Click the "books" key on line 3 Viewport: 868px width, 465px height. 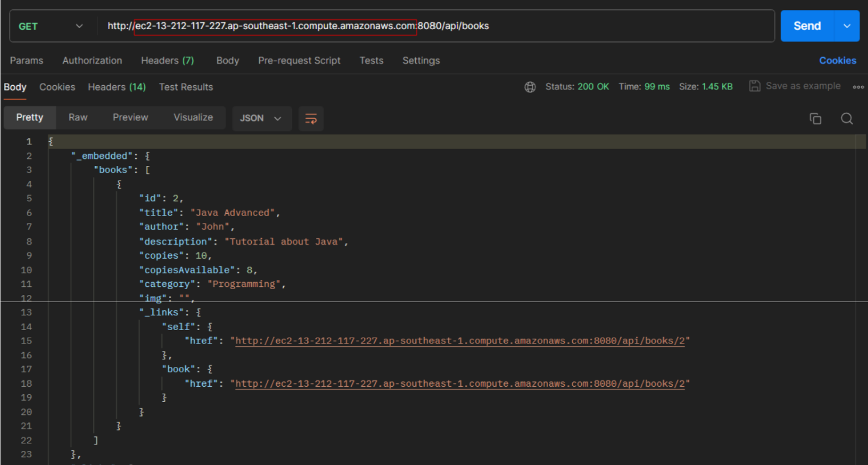pos(113,170)
